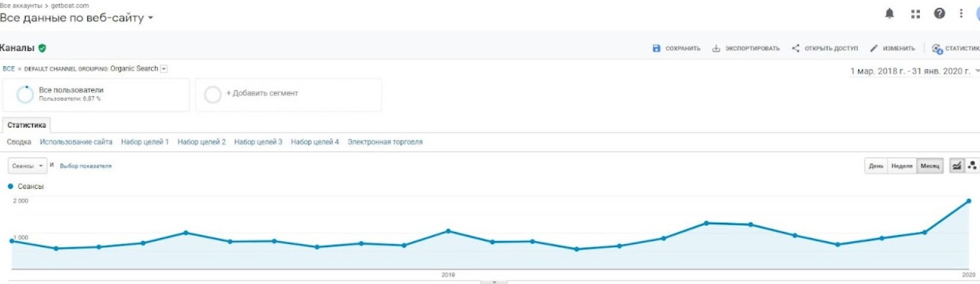Open the Статистика tab

(x=26, y=125)
